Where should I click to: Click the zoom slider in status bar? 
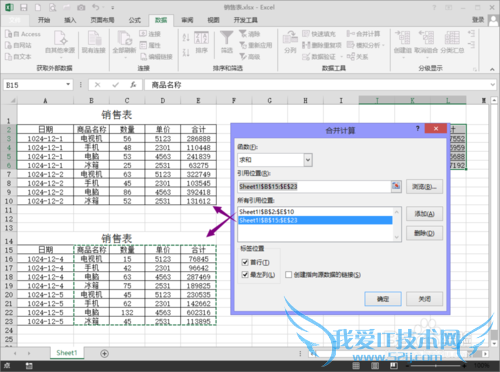[x=436, y=366]
